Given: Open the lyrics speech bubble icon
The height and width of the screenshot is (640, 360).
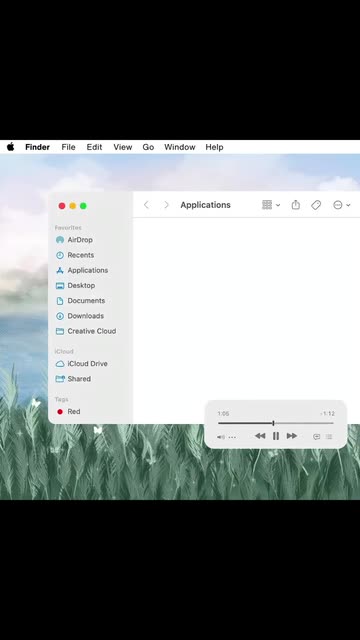Looking at the screenshot, I should (x=316, y=437).
